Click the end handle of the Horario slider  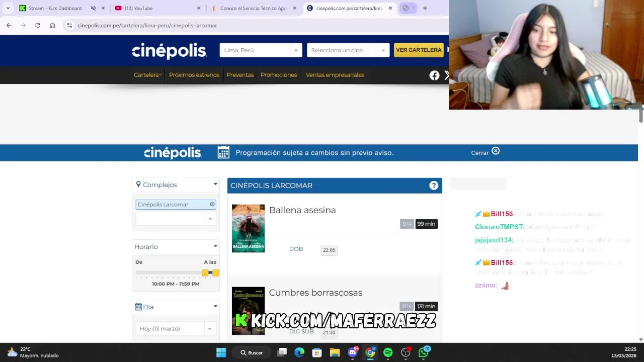[216, 273]
